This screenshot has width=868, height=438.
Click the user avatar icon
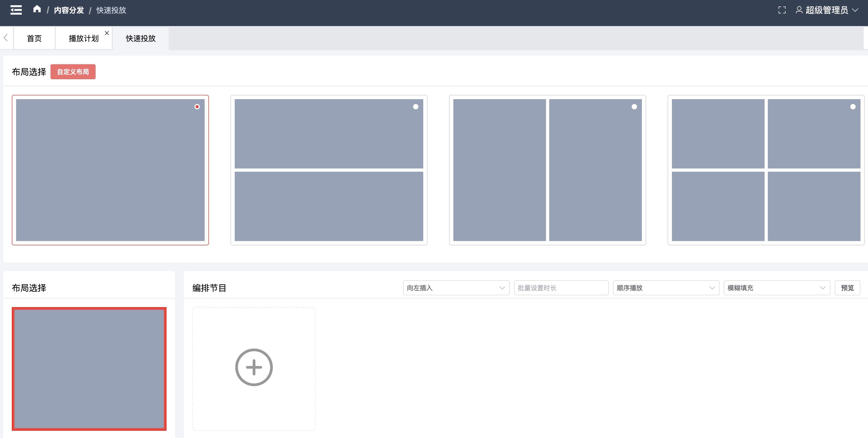(x=799, y=10)
